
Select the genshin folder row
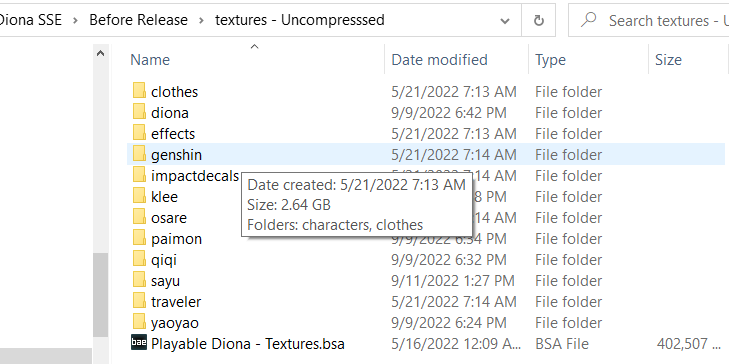(x=425, y=154)
